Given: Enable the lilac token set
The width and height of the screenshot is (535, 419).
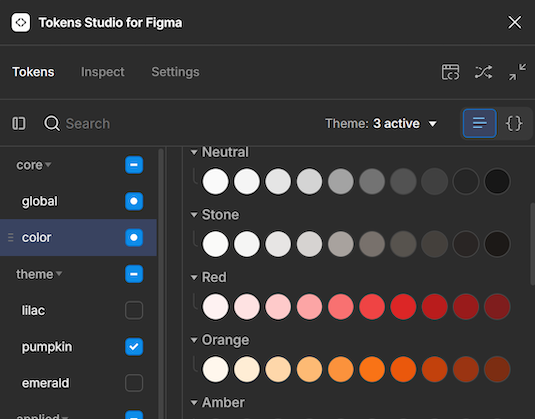Looking at the screenshot, I should pyautogui.click(x=134, y=310).
